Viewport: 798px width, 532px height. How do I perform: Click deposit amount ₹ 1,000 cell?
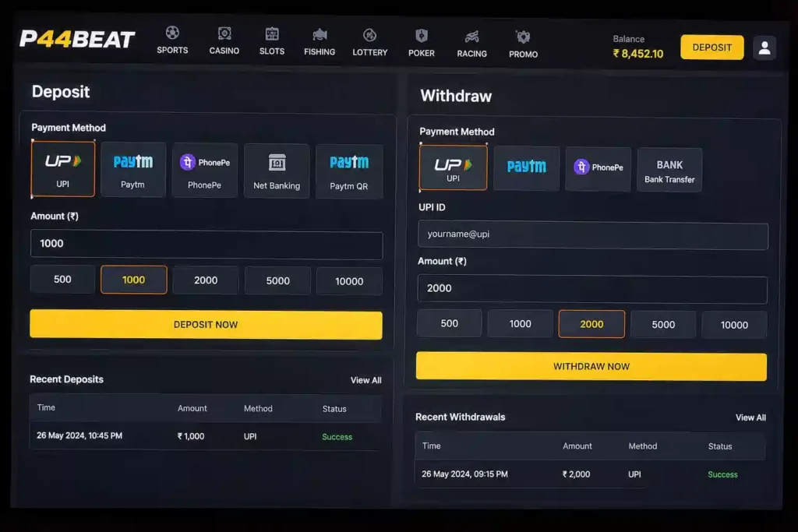coord(191,436)
